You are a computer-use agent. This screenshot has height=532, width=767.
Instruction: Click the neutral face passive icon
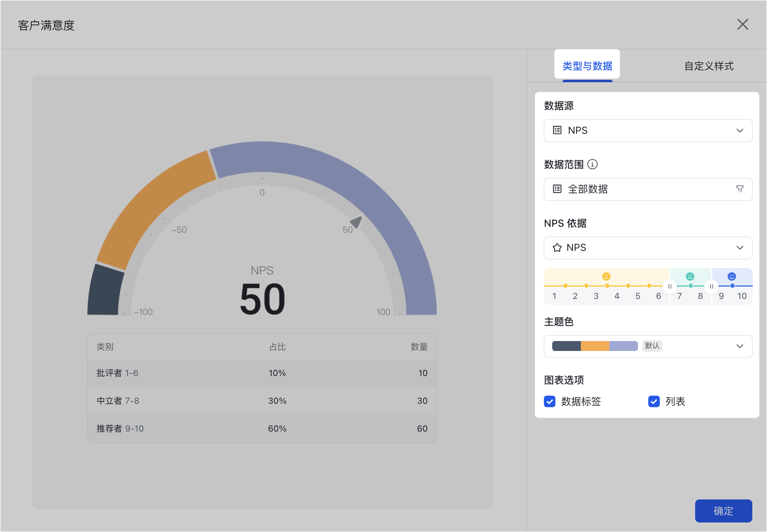690,276
